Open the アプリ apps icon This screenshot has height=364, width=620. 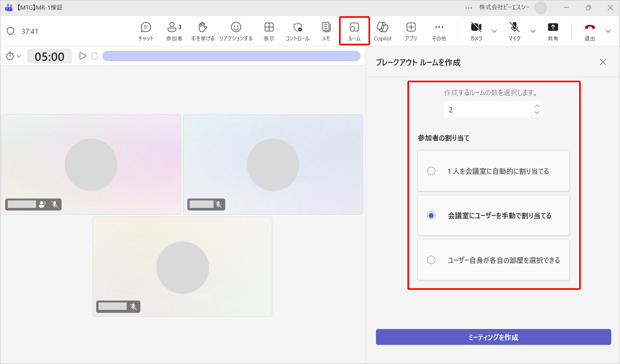pos(411,31)
